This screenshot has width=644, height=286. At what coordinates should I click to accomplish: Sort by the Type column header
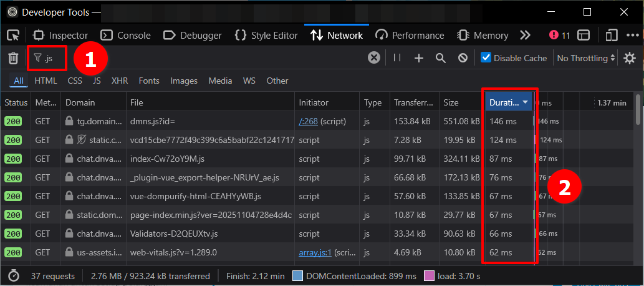[x=375, y=102]
